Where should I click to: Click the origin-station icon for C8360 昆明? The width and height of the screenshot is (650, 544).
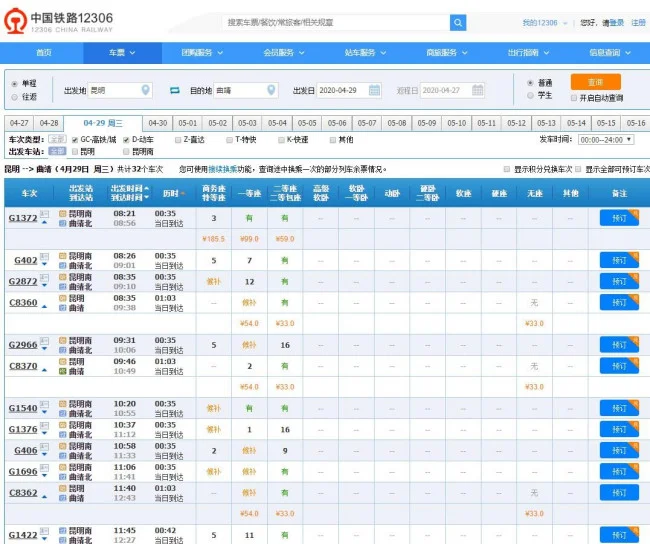click(x=63, y=298)
